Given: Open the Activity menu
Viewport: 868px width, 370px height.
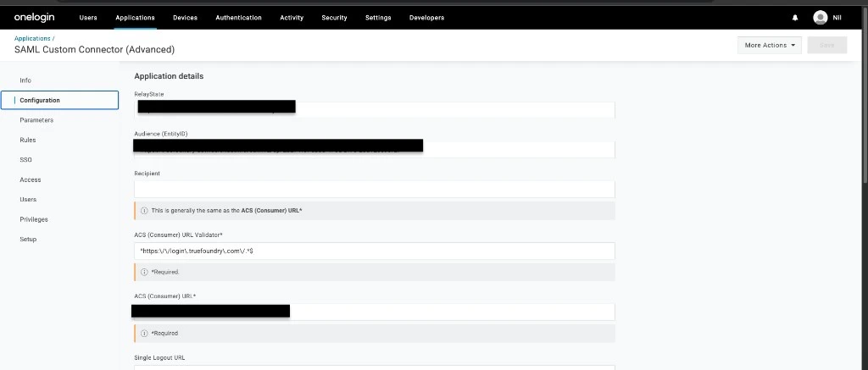Looking at the screenshot, I should 292,18.
